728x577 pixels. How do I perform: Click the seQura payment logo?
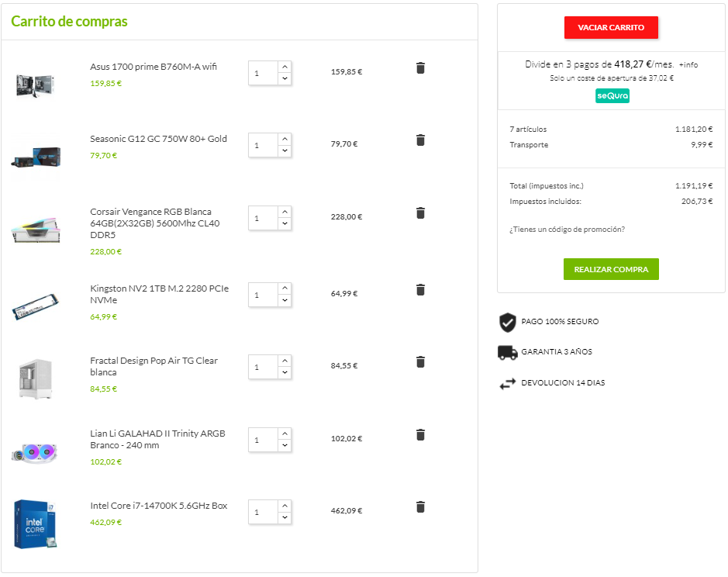(612, 95)
